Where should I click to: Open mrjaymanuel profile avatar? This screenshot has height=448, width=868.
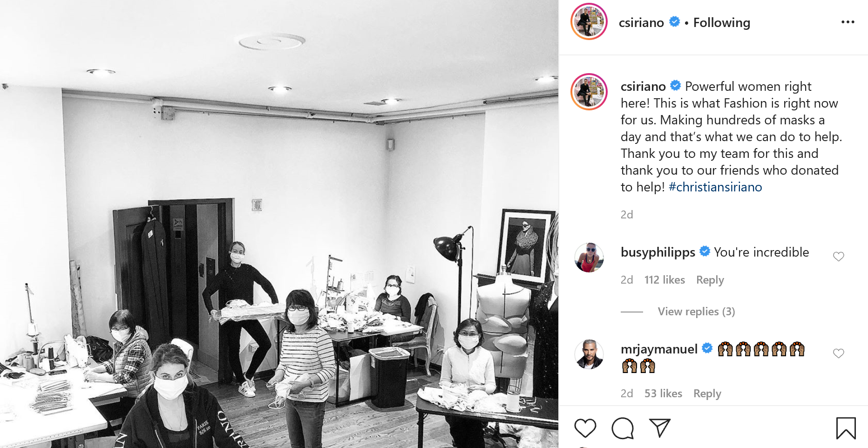pos(589,354)
